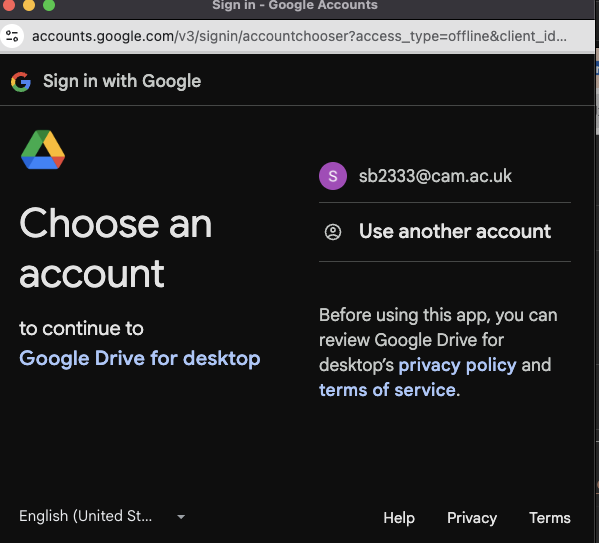Click the person icon beside Use another account
The height and width of the screenshot is (543, 599).
(333, 232)
